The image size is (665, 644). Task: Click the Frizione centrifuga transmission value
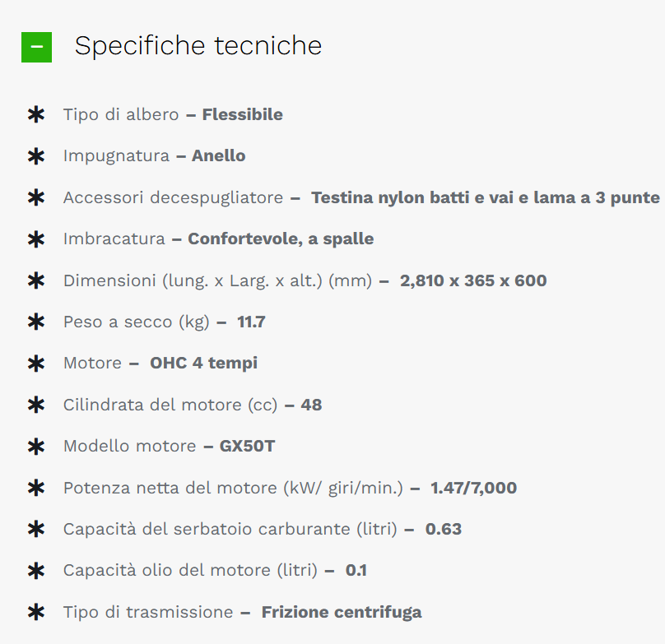coord(342,612)
